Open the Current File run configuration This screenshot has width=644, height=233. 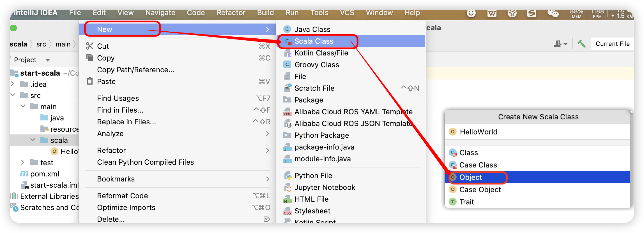(x=612, y=44)
